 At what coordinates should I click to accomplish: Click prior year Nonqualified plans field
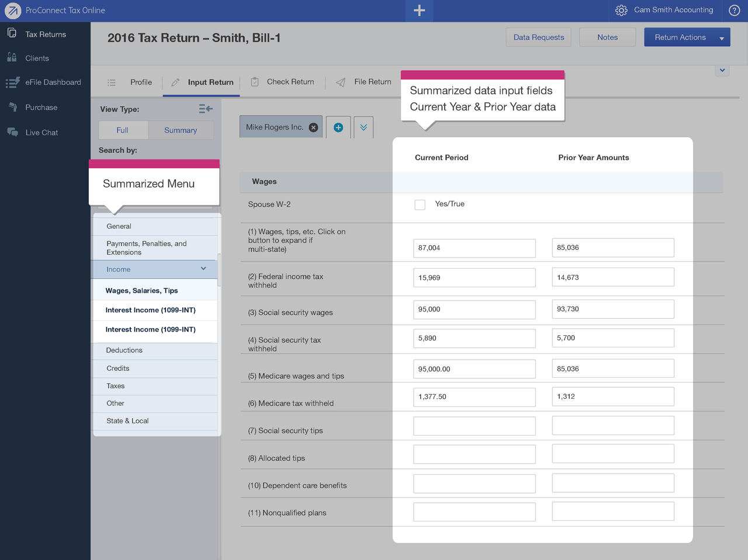point(613,512)
